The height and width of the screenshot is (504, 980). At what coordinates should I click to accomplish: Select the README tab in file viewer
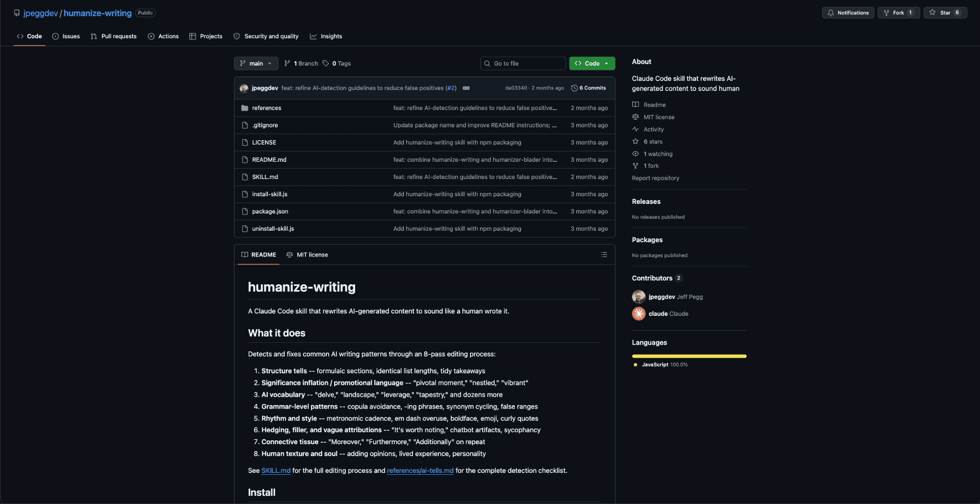[259, 255]
